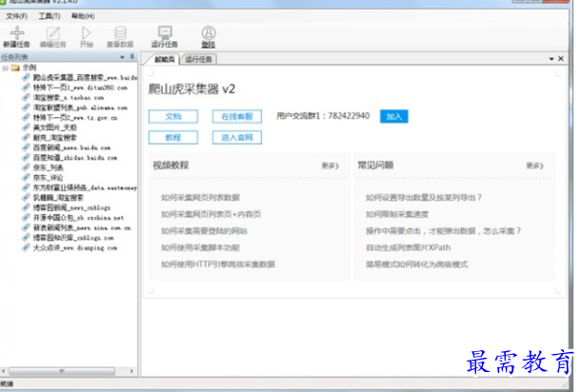The height and width of the screenshot is (392, 582).
Task: Open the 工具(T) menu
Action: coord(50,16)
